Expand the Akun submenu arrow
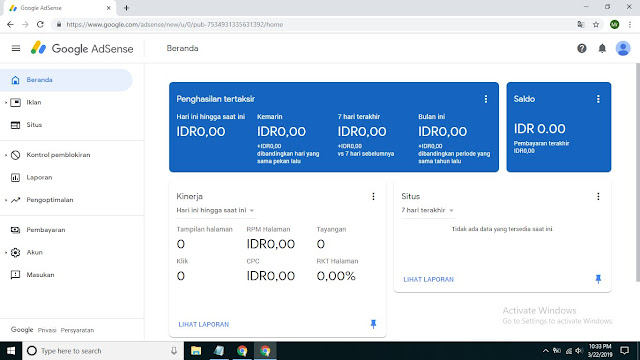The height and width of the screenshot is (360, 640). point(6,252)
